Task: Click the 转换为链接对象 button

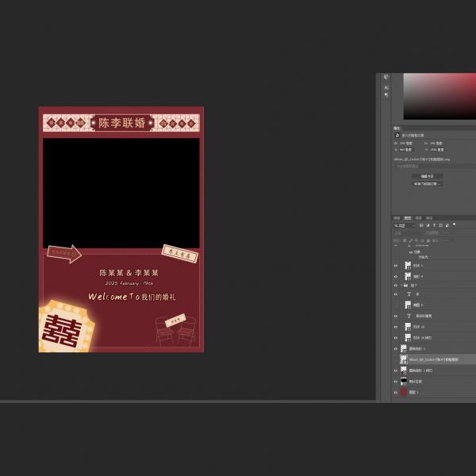Action: point(428,183)
